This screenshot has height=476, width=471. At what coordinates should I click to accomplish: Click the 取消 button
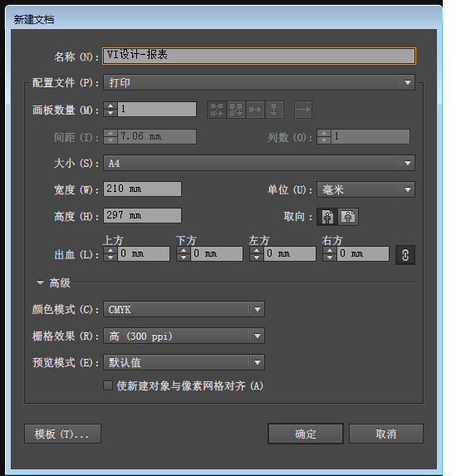(386, 434)
